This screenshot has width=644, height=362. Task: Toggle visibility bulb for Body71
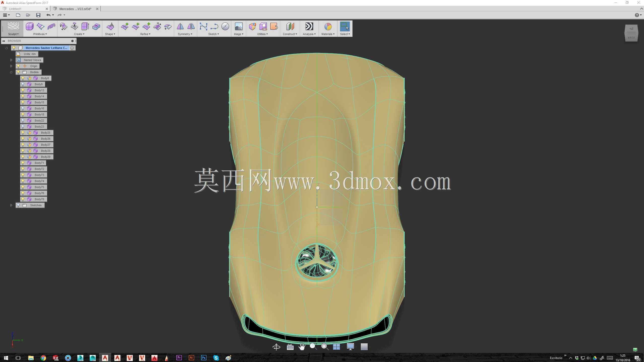(23, 163)
